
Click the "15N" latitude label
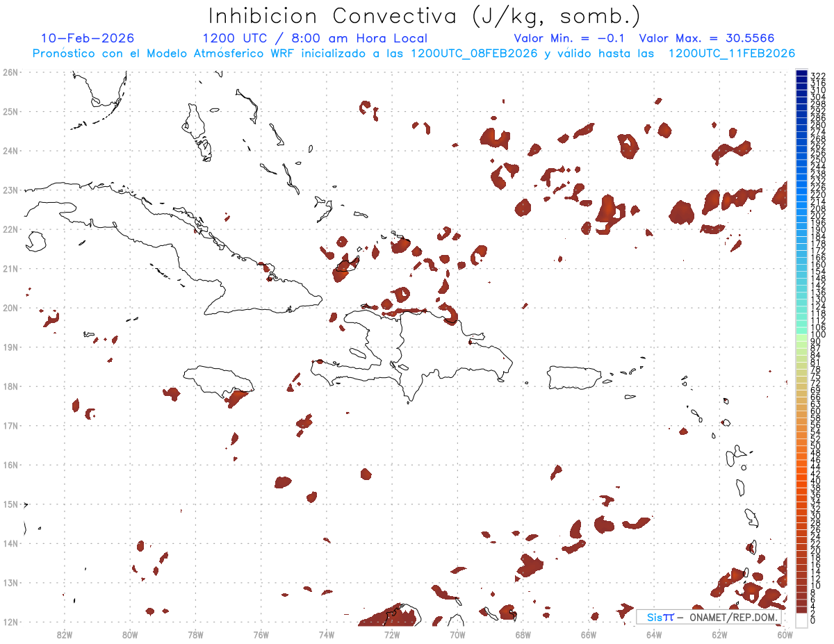(10, 504)
